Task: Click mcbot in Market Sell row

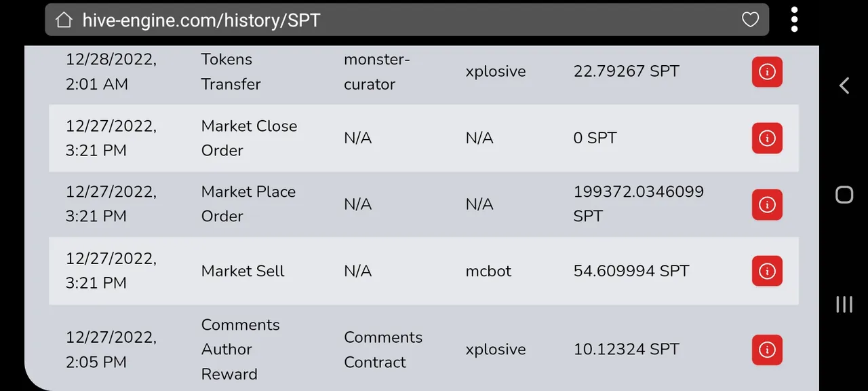Action: [488, 271]
